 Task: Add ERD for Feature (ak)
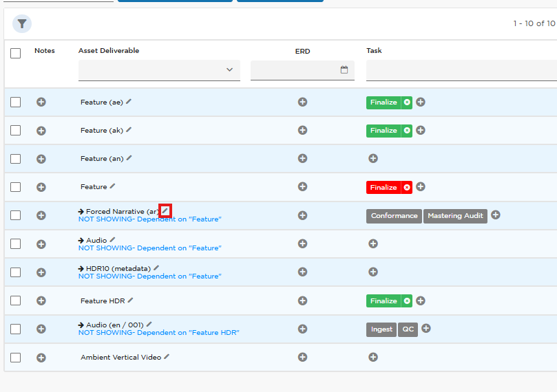coord(303,130)
